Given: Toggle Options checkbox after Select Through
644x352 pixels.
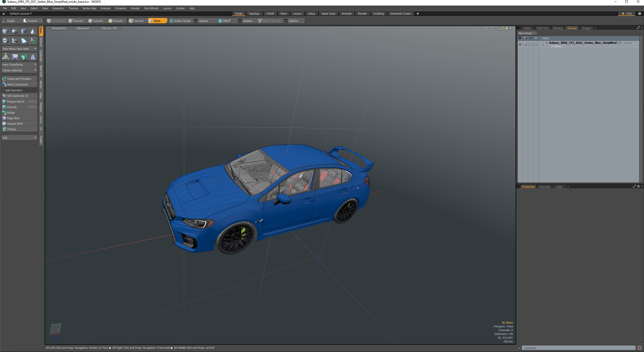Looking at the screenshot, I should pyautogui.click(x=286, y=21).
